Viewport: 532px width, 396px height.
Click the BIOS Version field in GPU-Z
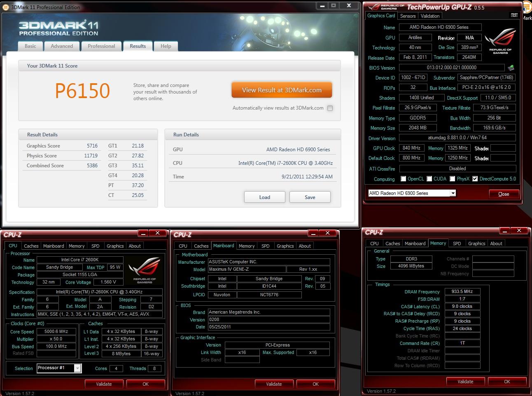click(452, 68)
